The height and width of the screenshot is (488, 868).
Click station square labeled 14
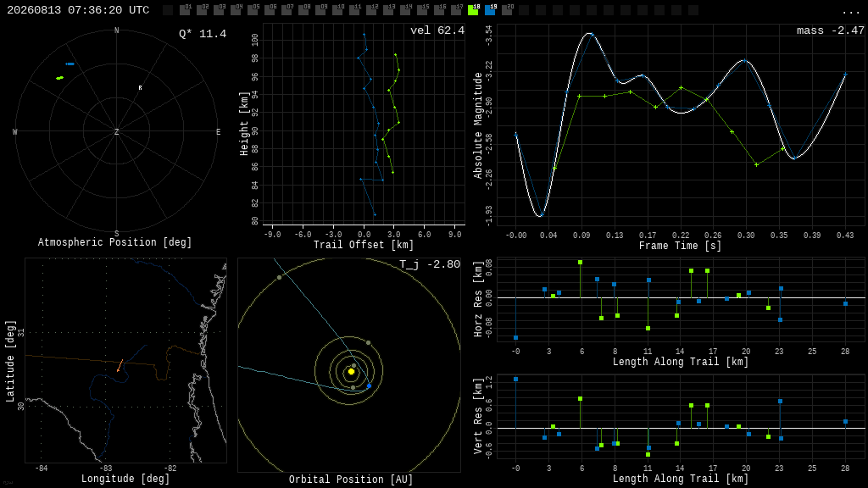coord(406,10)
